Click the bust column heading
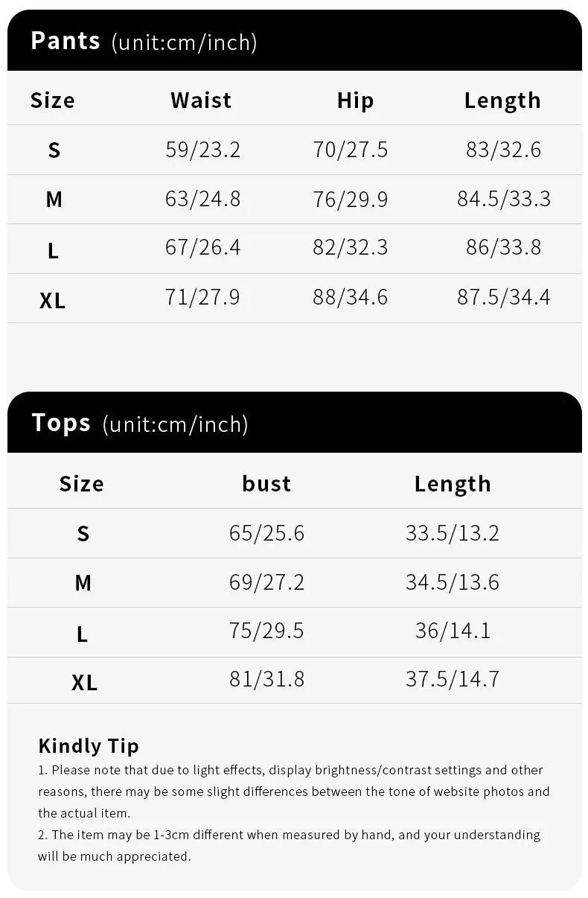 point(266,483)
